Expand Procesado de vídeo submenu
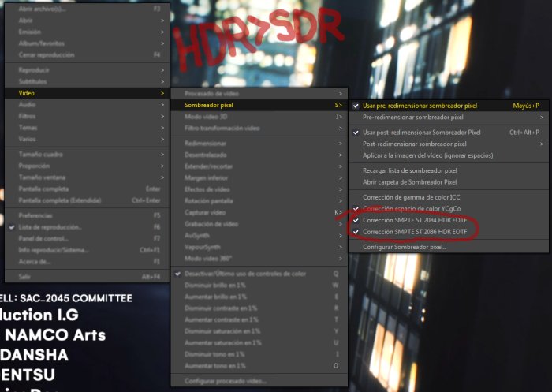The image size is (552, 392). [259, 94]
